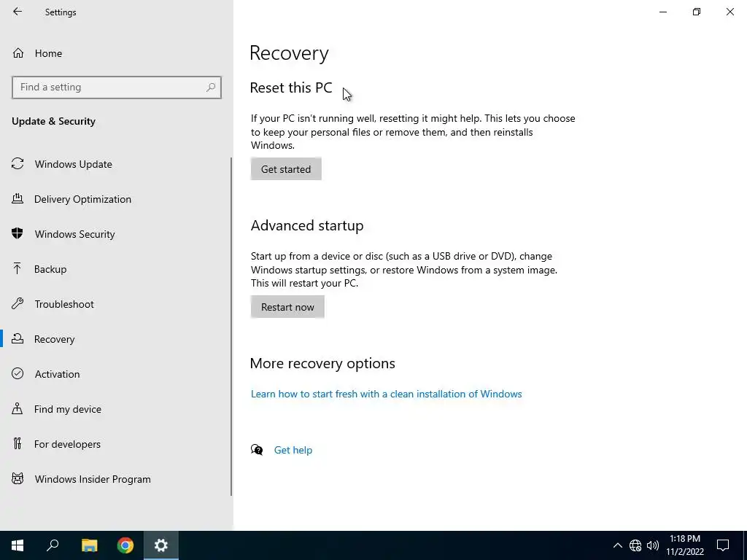Restore down the Settings window
The width and height of the screenshot is (747, 560).
[697, 12]
